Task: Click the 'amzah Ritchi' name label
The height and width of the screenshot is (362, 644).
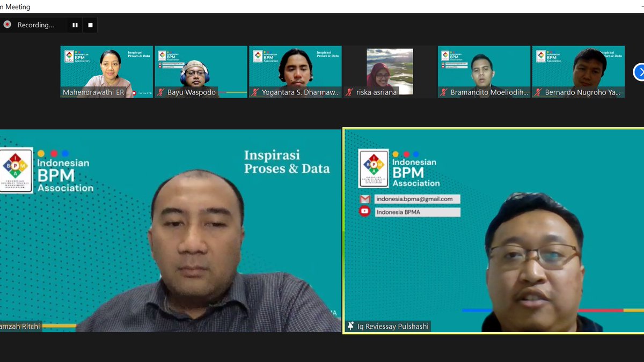Action: [x=20, y=326]
